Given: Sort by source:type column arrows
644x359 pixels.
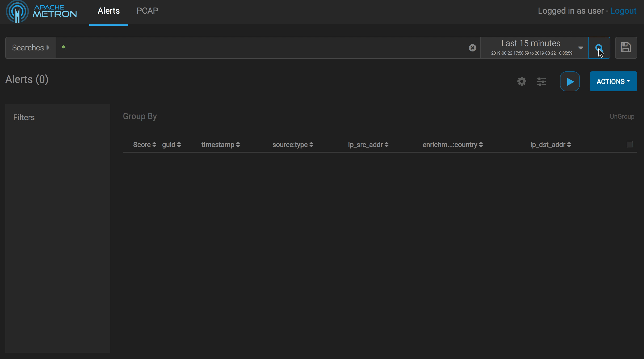Looking at the screenshot, I should [x=311, y=145].
